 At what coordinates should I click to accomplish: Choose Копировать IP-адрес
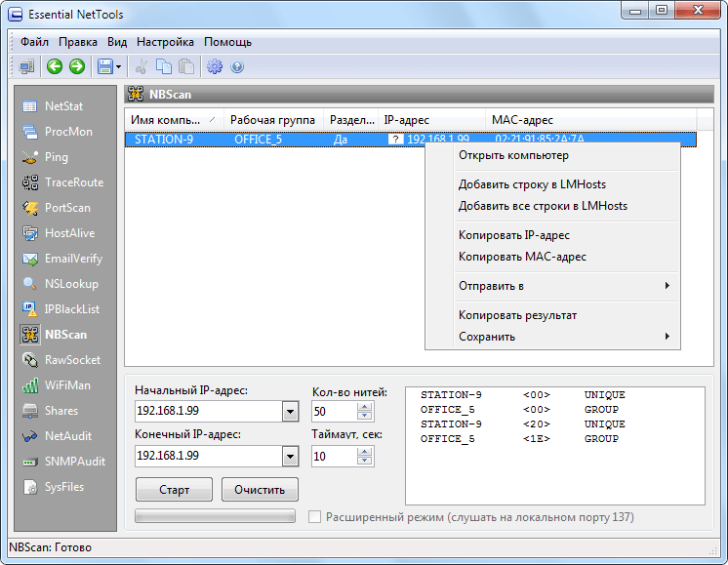552,235
